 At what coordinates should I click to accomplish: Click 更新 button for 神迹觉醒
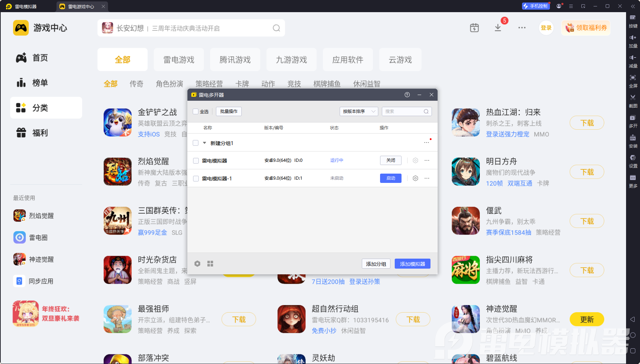coord(587,319)
